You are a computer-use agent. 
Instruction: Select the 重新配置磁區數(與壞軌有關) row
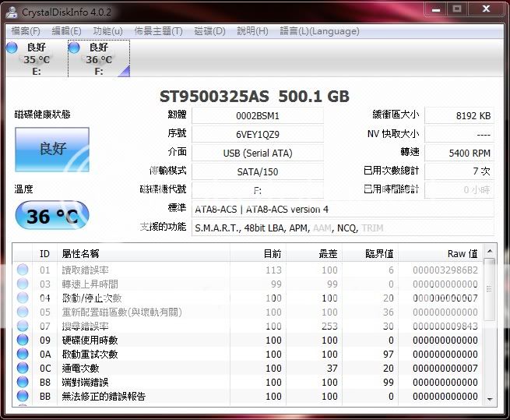pos(248,312)
